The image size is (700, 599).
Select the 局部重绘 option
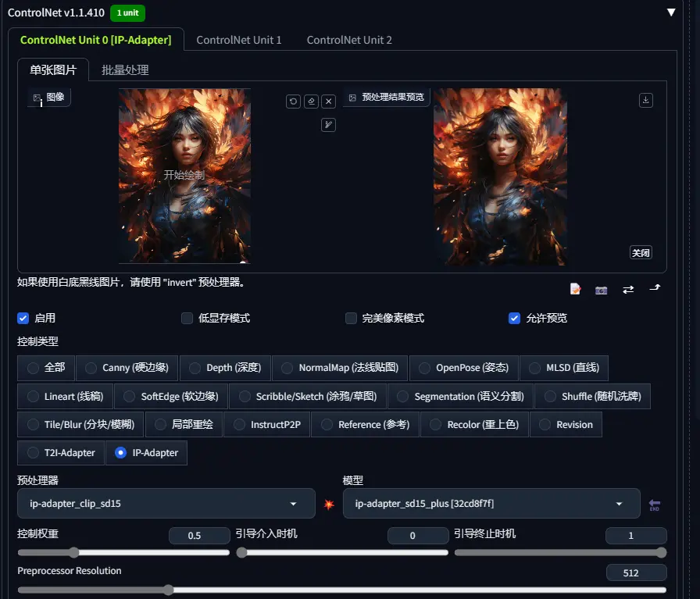pyautogui.click(x=184, y=425)
